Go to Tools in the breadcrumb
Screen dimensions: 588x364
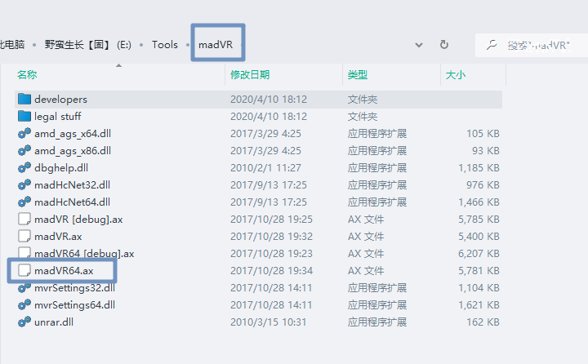165,45
